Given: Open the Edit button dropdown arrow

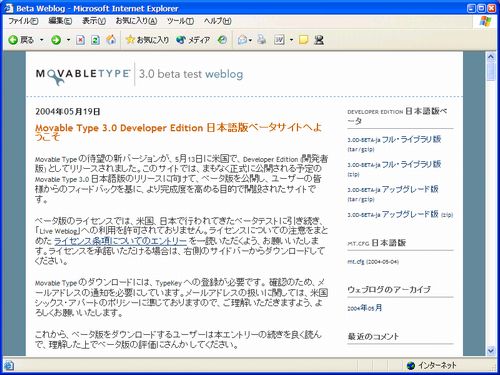Looking at the screenshot, I should tap(291, 40).
